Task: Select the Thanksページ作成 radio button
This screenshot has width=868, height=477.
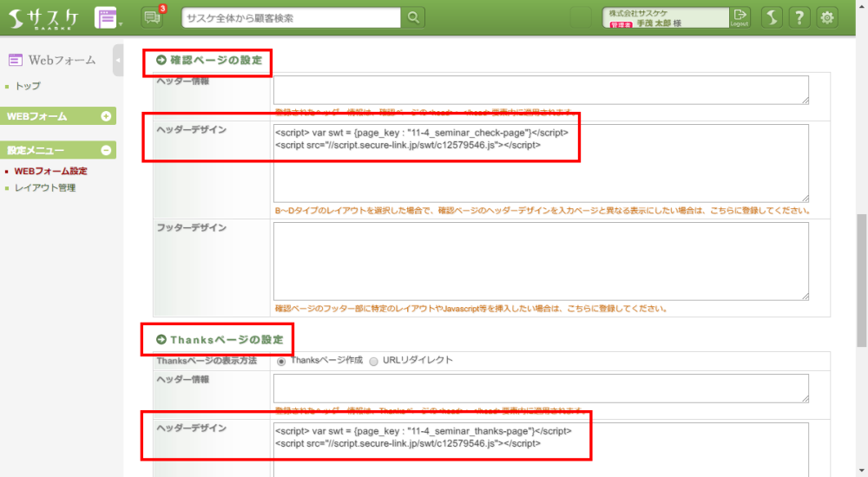Action: click(281, 361)
